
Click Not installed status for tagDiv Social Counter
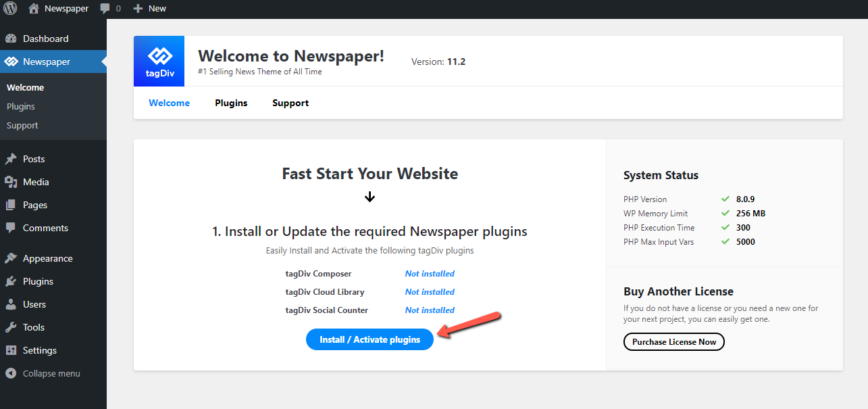[430, 310]
